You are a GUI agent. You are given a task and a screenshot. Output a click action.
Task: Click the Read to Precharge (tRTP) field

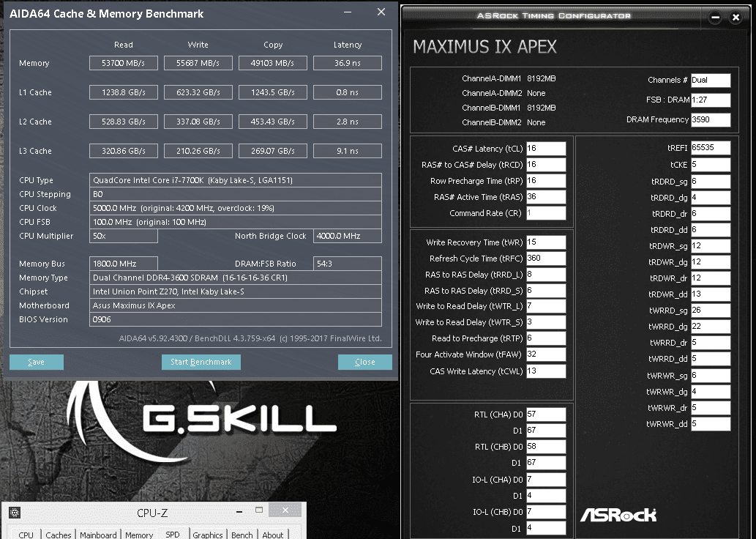546,338
